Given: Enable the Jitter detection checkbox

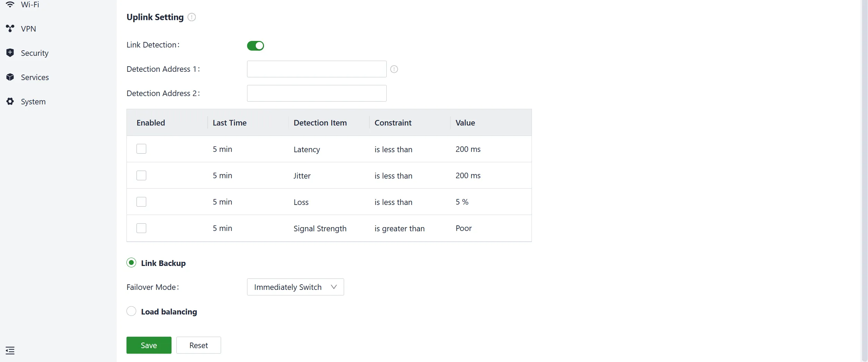Looking at the screenshot, I should 141,175.
